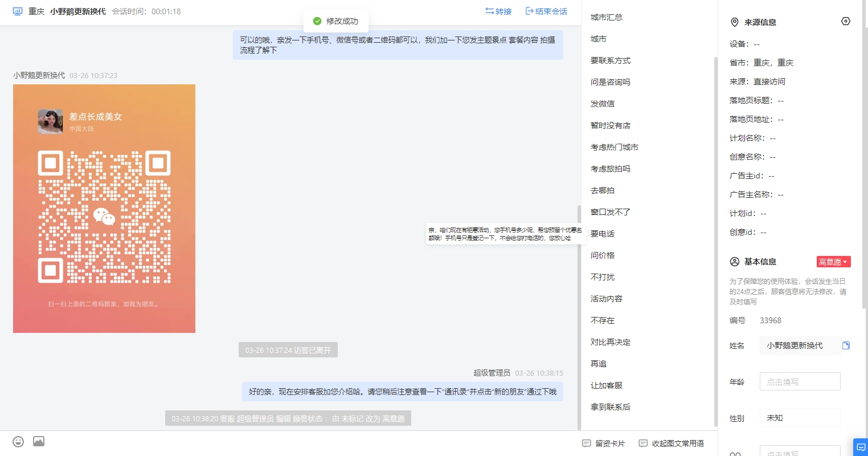The height and width of the screenshot is (456, 868).
Task: Open the 性别 dropdown showing 未知
Action: (800, 418)
